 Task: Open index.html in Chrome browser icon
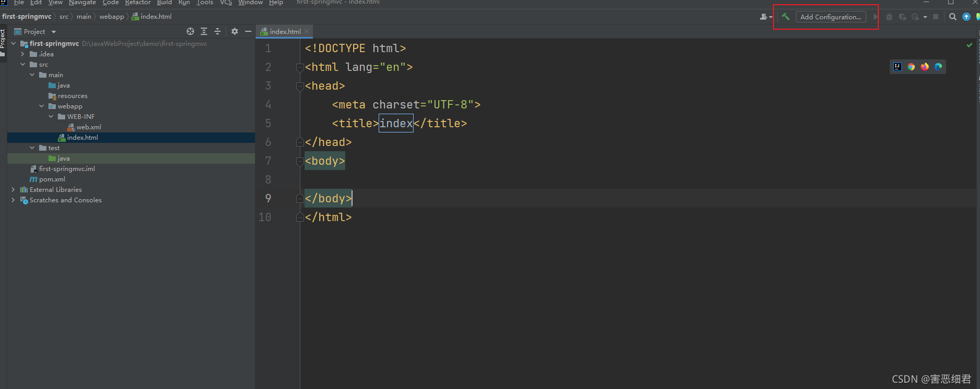pos(911,67)
